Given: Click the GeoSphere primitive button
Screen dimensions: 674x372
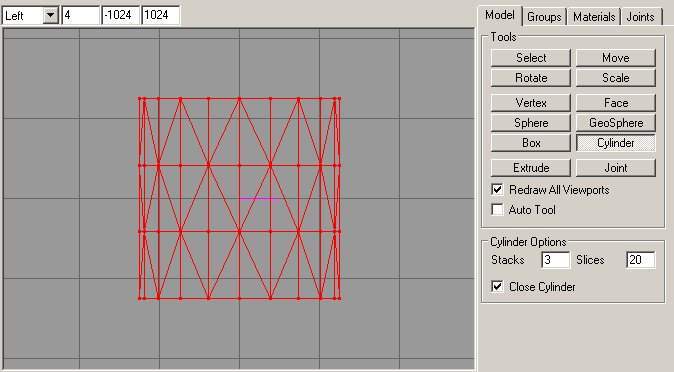Looking at the screenshot, I should pos(616,123).
